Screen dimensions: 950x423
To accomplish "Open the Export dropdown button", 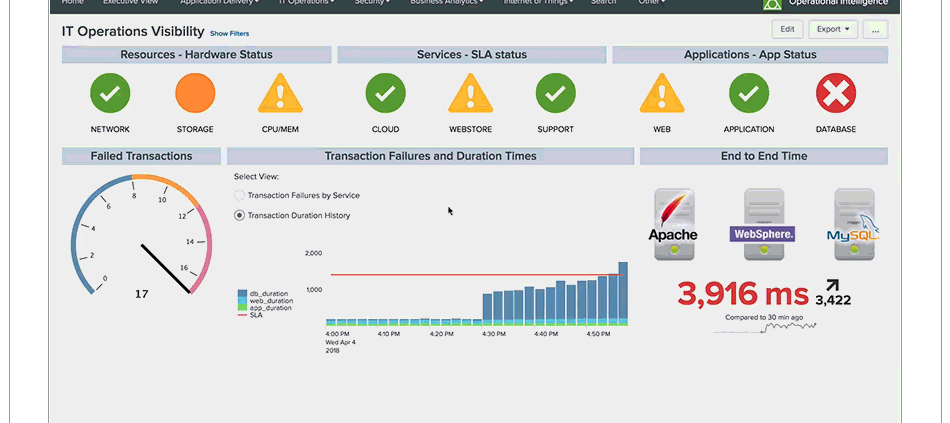I will pyautogui.click(x=833, y=29).
